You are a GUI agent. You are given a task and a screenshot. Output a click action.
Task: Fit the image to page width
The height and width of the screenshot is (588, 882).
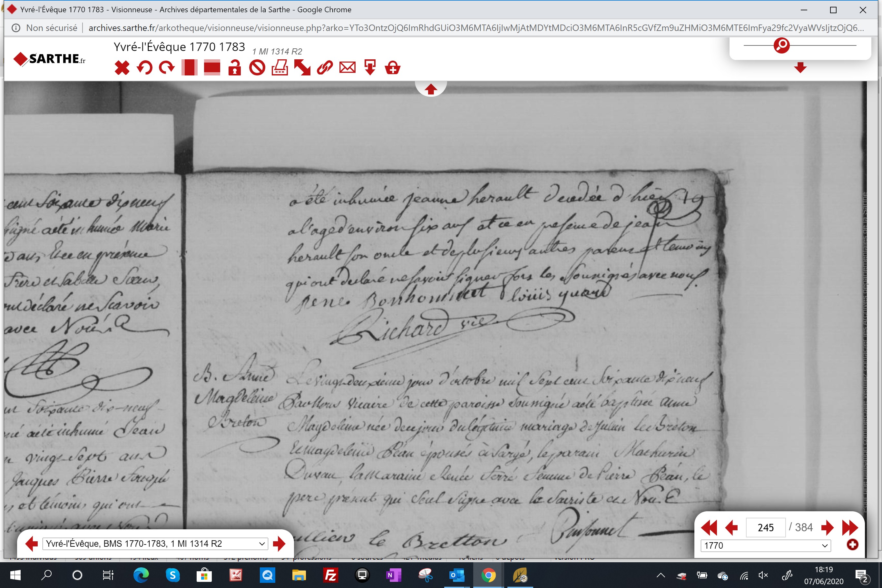[x=212, y=68]
